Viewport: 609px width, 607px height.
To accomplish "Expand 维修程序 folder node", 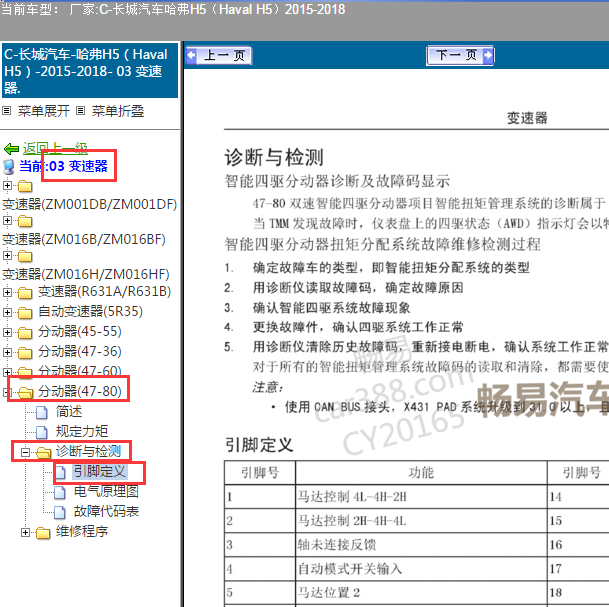I will pos(25,532).
